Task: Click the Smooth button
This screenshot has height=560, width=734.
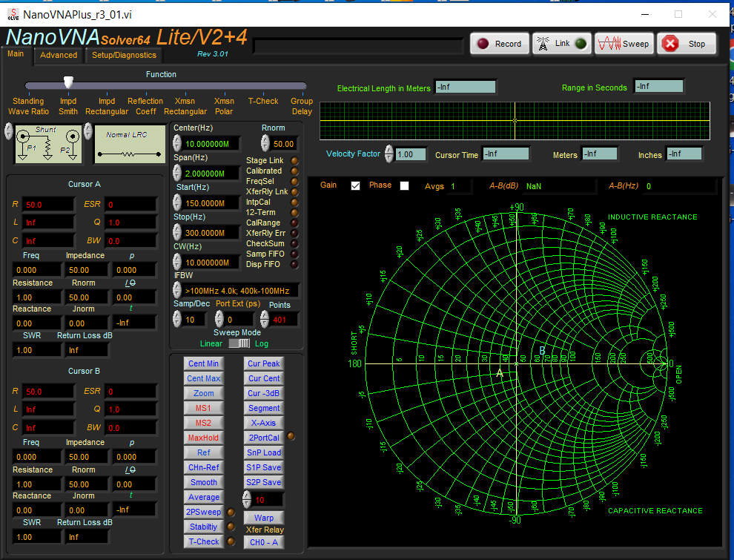Action: point(204,482)
